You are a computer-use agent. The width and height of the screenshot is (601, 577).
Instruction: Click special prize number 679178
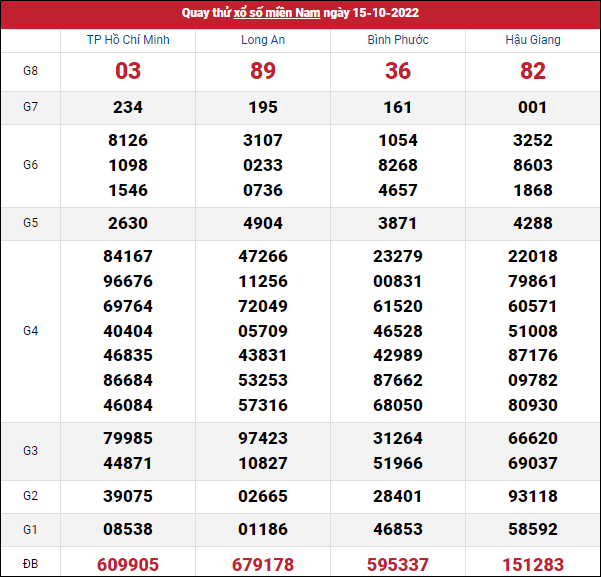point(263,564)
